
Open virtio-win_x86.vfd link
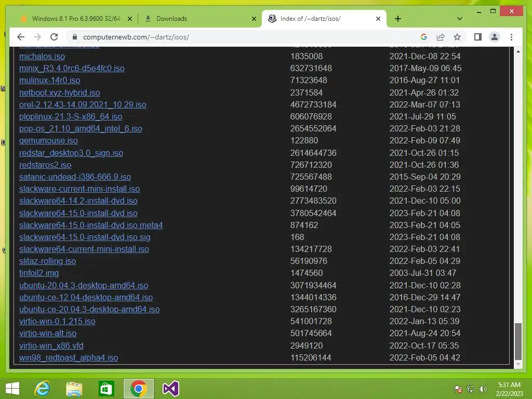51,345
